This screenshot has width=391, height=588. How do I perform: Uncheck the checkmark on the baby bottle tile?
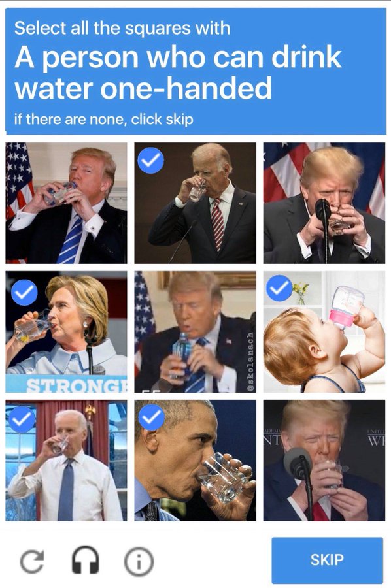point(279,288)
